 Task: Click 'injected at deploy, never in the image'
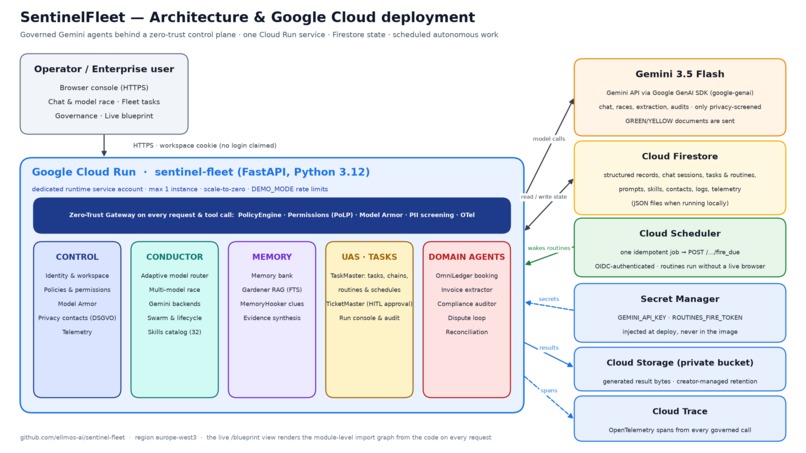point(680,332)
